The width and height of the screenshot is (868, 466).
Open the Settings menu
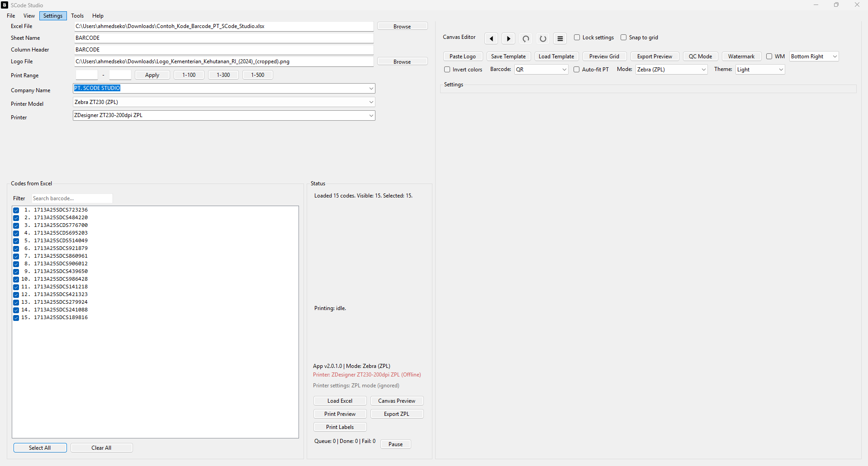pos(53,16)
